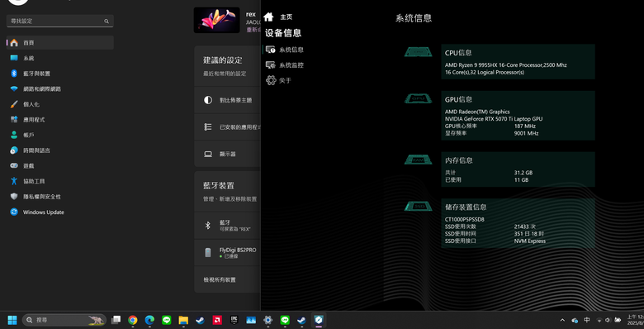Expand the hidden system tray icons chevron
This screenshot has width=644, height=329.
click(x=562, y=320)
